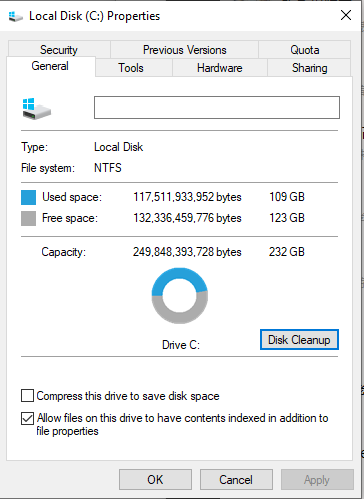Viewport: 364px width, 499px height.
Task: Click the drive label text field
Action: 217,107
